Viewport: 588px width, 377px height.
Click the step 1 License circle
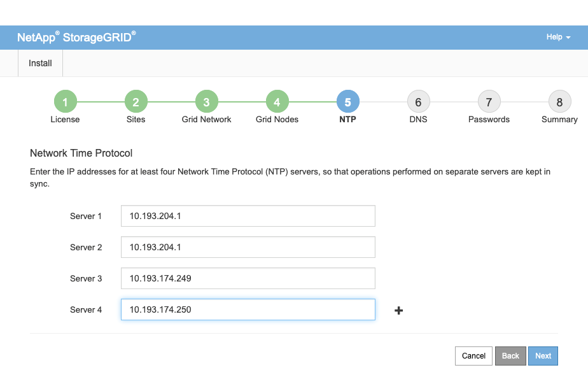tap(65, 102)
